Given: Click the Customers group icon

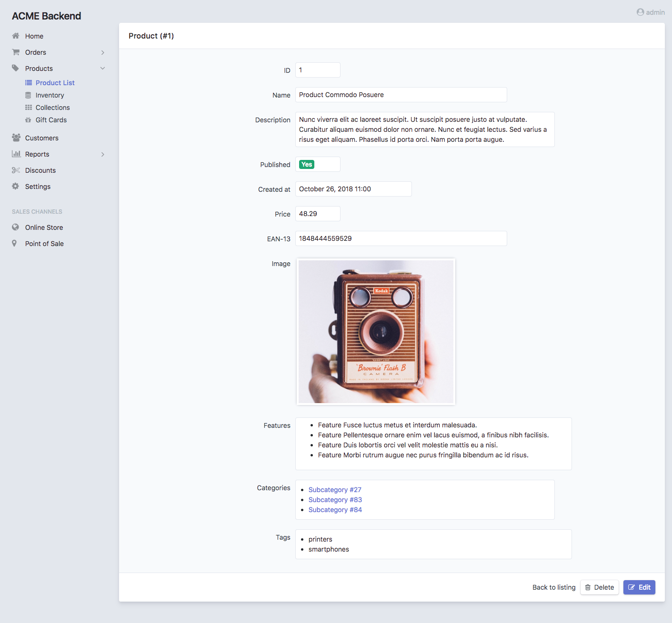Looking at the screenshot, I should [16, 138].
